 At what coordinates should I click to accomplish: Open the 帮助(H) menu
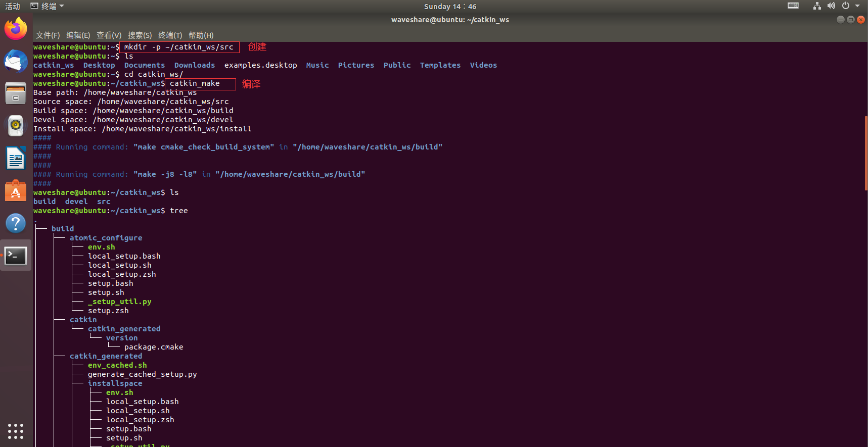click(x=201, y=35)
